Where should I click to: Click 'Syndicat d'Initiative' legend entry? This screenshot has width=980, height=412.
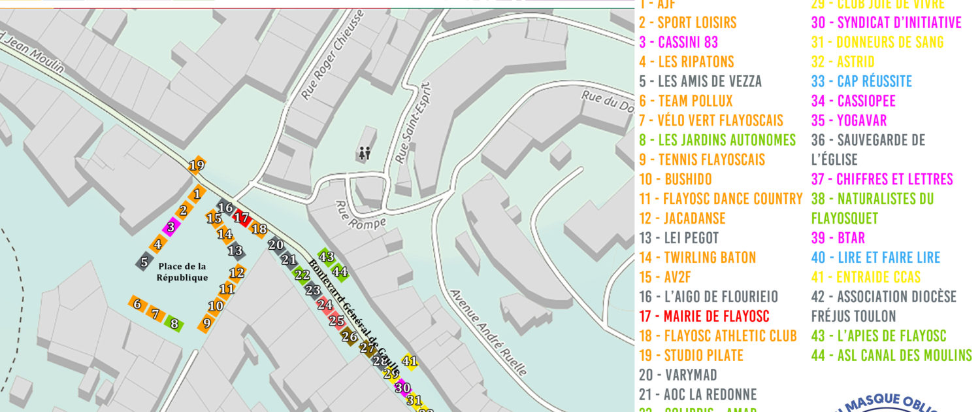pos(886,23)
